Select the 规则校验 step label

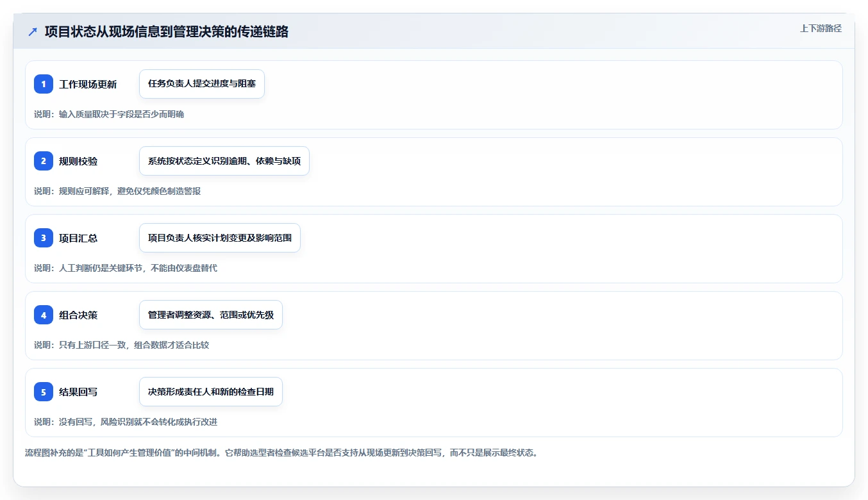[x=78, y=161]
